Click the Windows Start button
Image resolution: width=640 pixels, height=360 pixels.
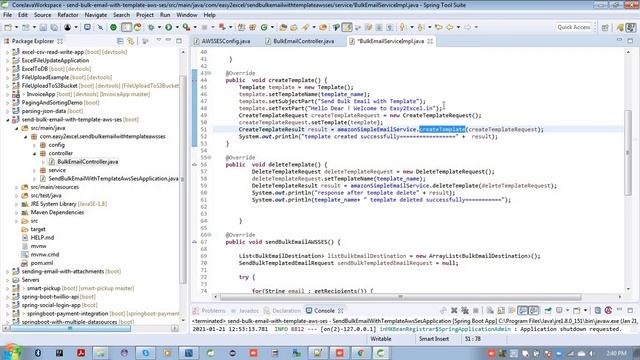11,353
